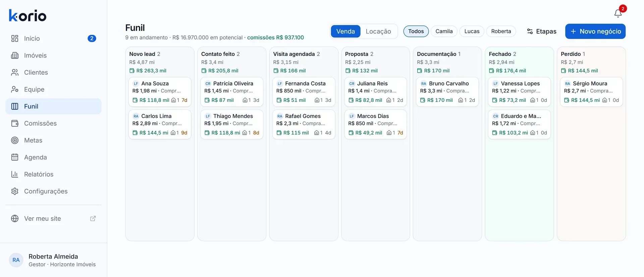The height and width of the screenshot is (277, 644).
Task: Click the Clientes people icon
Action: (15, 72)
